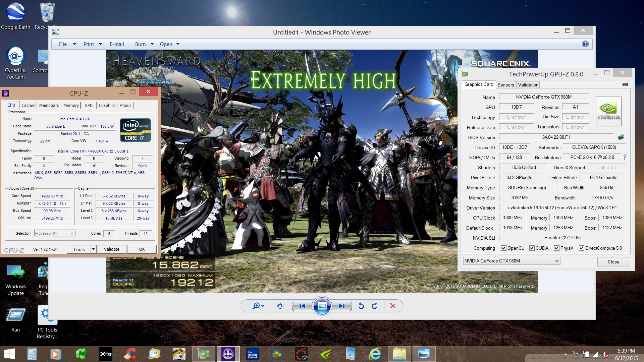This screenshot has height=362, width=644.
Task: Click the BIOS Version field in GPU-Z
Action: [x=556, y=137]
